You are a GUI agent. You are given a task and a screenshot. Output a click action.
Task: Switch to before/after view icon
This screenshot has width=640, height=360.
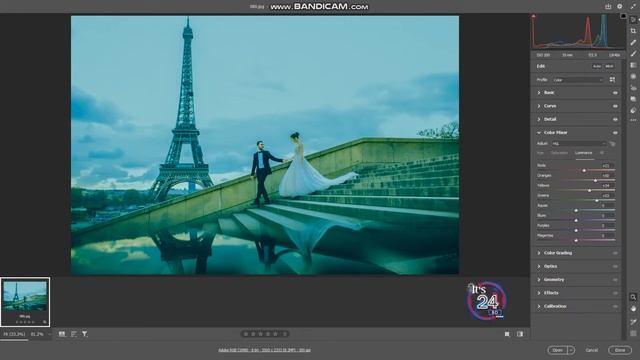pyautogui.click(x=520, y=334)
